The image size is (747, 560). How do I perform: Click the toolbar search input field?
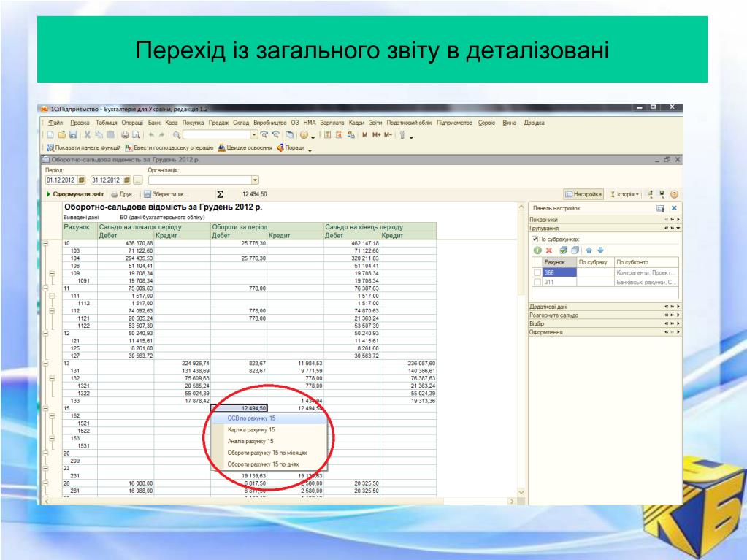coord(217,135)
